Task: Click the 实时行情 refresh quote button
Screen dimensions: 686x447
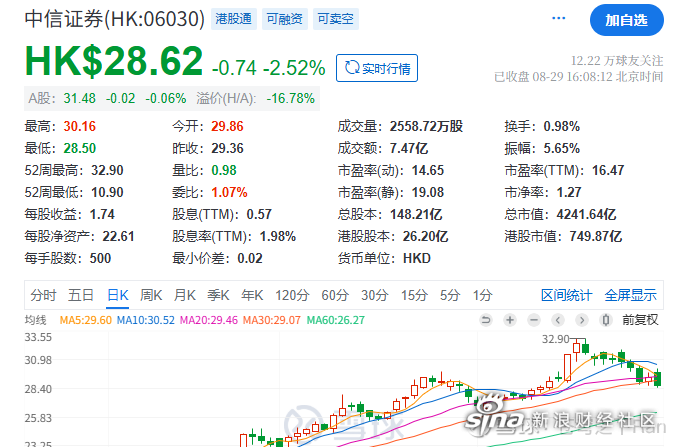Action: [x=377, y=68]
